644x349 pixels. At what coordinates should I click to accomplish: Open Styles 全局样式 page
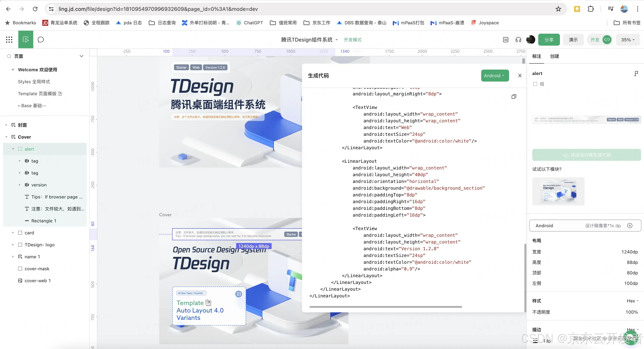34,82
